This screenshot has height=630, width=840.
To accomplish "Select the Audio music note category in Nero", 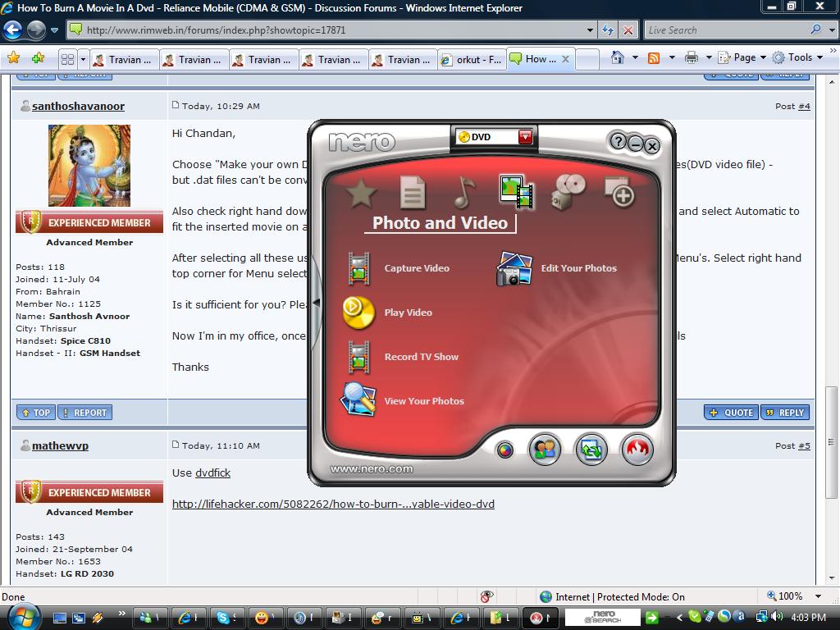I will [x=464, y=192].
